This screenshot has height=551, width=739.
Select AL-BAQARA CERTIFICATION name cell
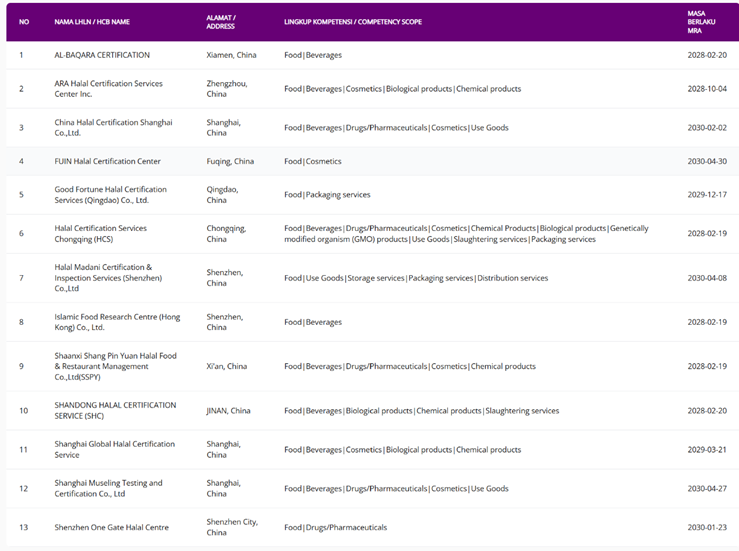(102, 55)
